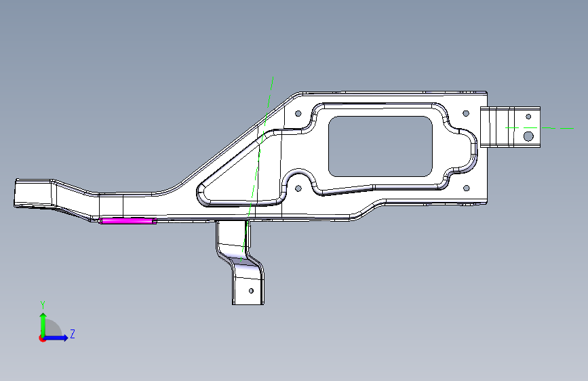Screen dimensions: 588x381
Task: Select the smaller hole on the right end clip
Action: click(x=528, y=117)
